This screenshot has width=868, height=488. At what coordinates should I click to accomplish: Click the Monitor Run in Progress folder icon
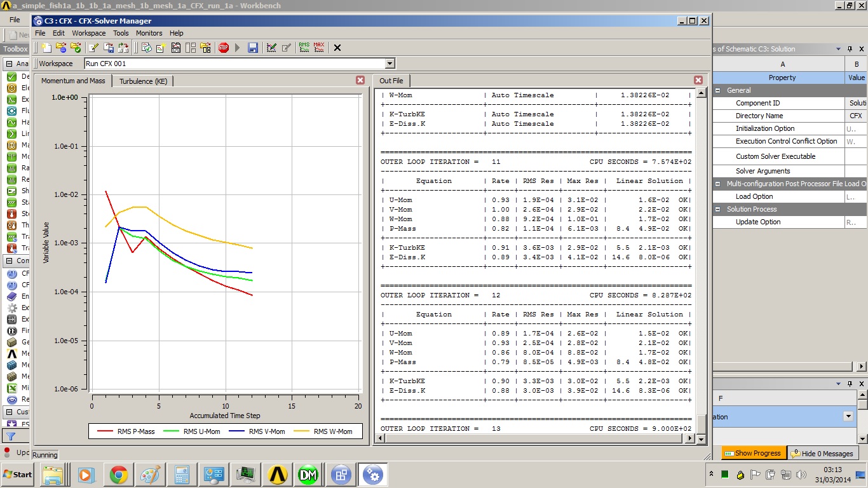coord(61,48)
